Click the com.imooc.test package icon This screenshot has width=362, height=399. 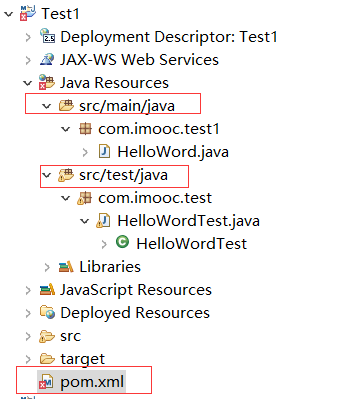(85, 198)
